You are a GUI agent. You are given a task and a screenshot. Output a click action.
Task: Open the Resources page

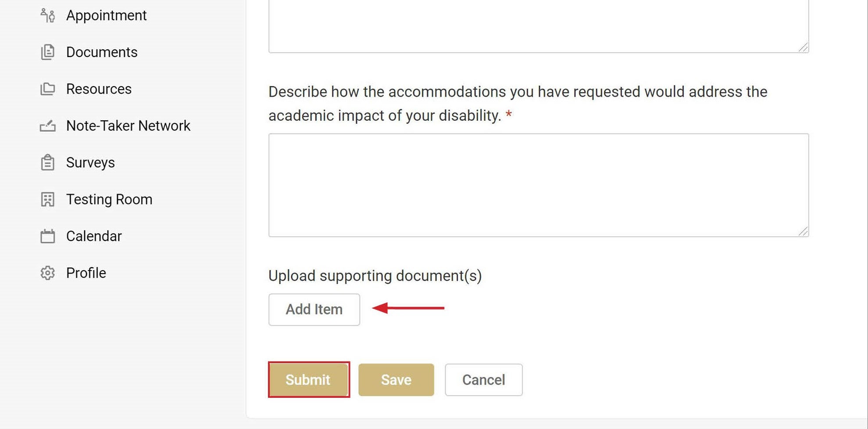(99, 89)
